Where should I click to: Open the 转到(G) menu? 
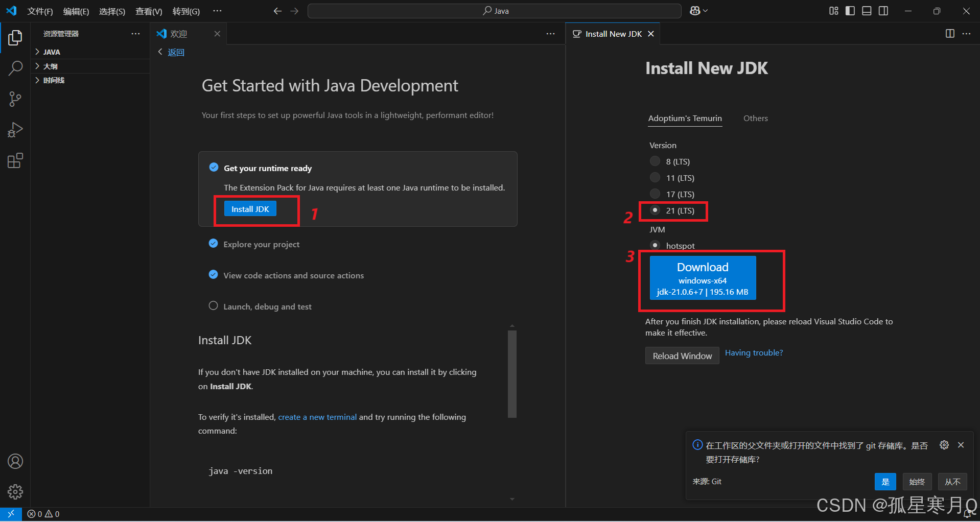pos(186,11)
